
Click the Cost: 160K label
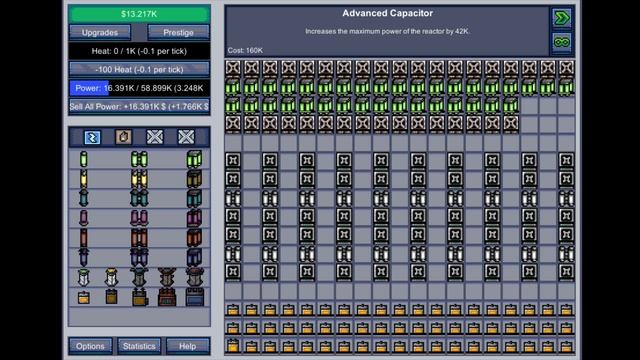245,51
